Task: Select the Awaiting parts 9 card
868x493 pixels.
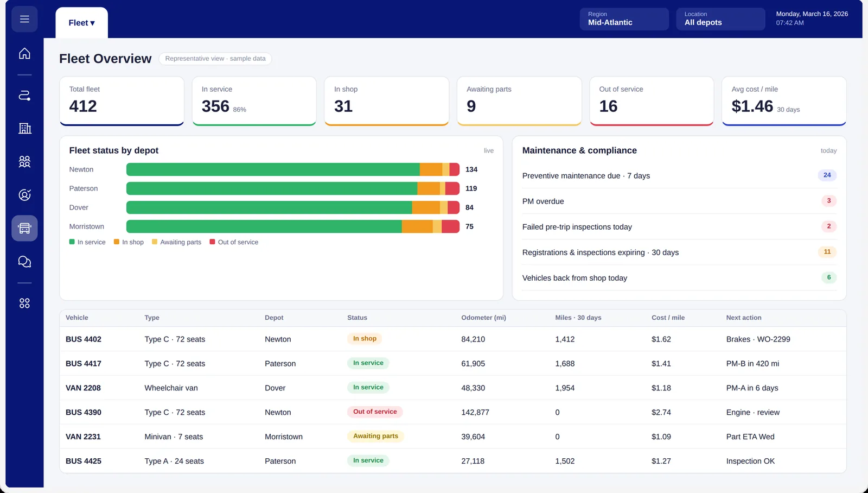Action: point(519,101)
